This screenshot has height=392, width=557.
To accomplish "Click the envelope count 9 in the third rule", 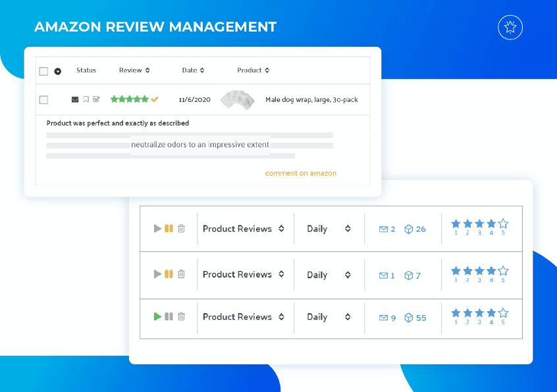I will coord(388,318).
